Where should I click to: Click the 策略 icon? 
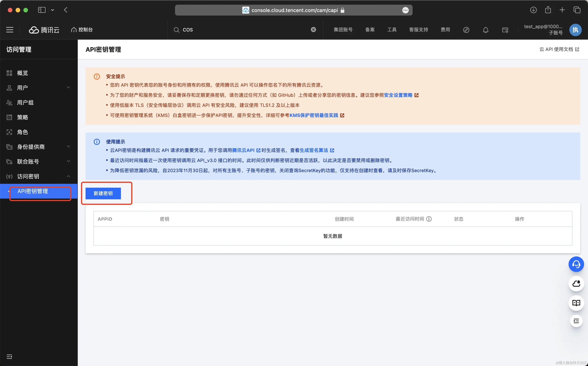pyautogui.click(x=9, y=117)
